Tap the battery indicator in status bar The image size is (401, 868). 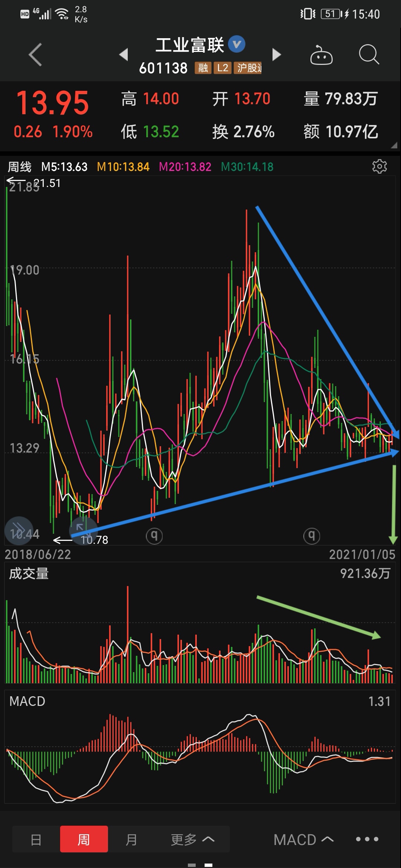click(x=332, y=14)
